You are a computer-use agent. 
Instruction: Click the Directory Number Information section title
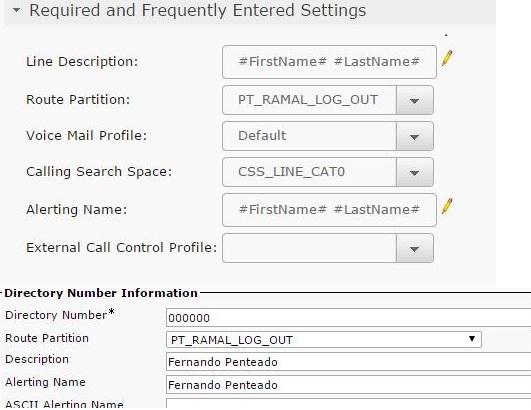[101, 293]
